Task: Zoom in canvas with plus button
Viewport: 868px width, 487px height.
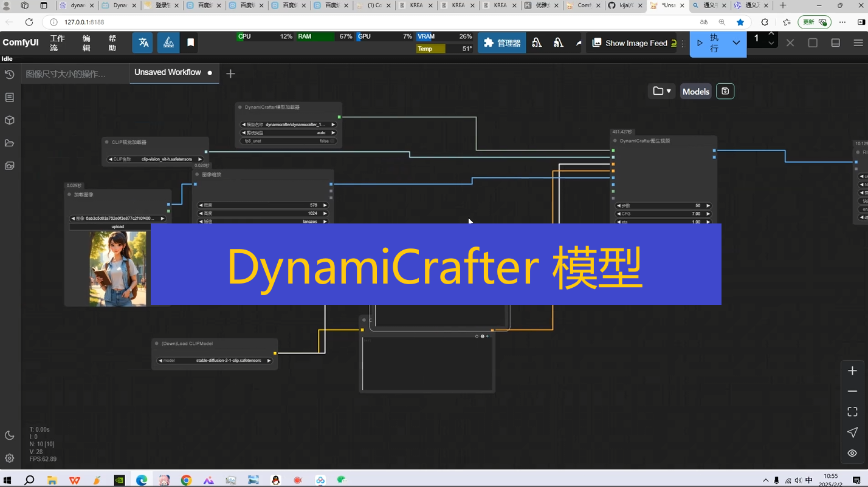Action: pos(852,371)
